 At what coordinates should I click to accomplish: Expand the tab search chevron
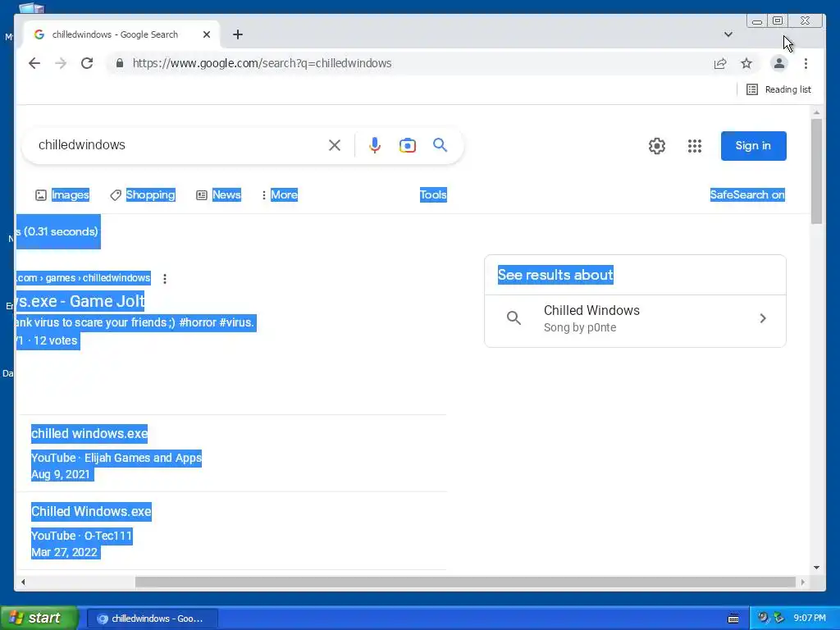(728, 34)
